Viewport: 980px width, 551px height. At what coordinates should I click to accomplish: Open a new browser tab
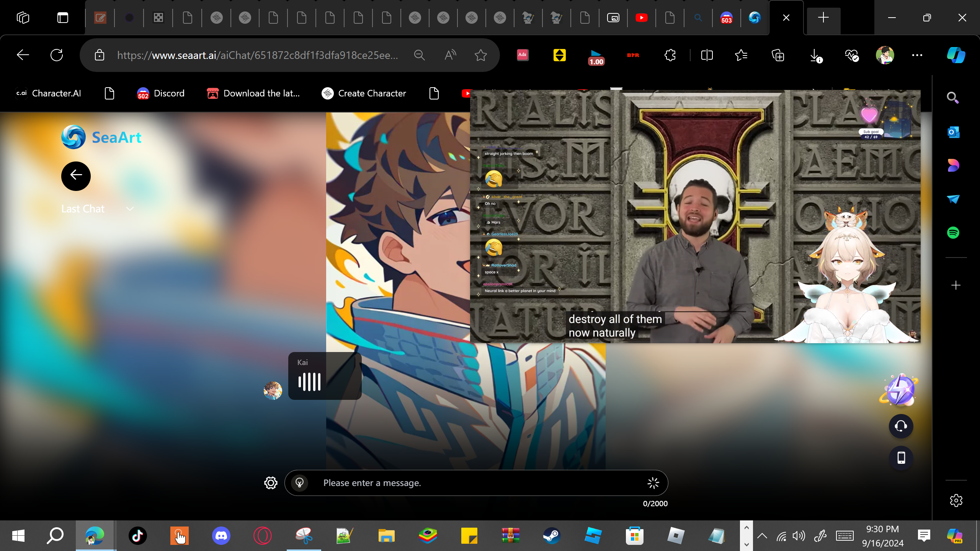[x=823, y=18]
